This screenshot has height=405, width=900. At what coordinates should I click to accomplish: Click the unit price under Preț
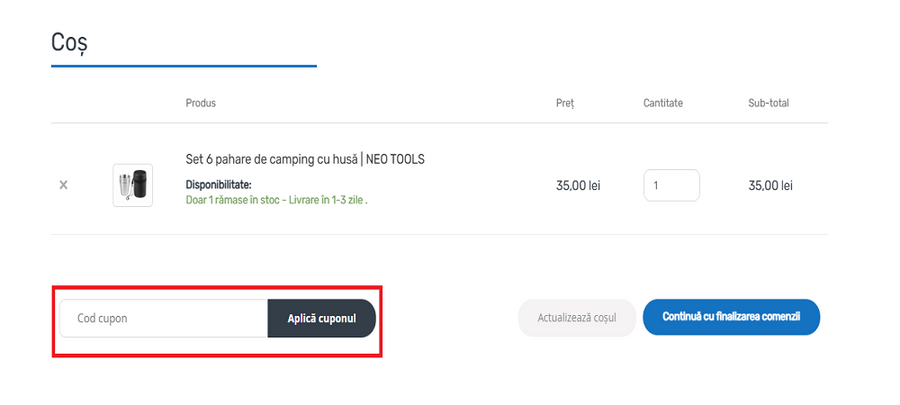(578, 185)
